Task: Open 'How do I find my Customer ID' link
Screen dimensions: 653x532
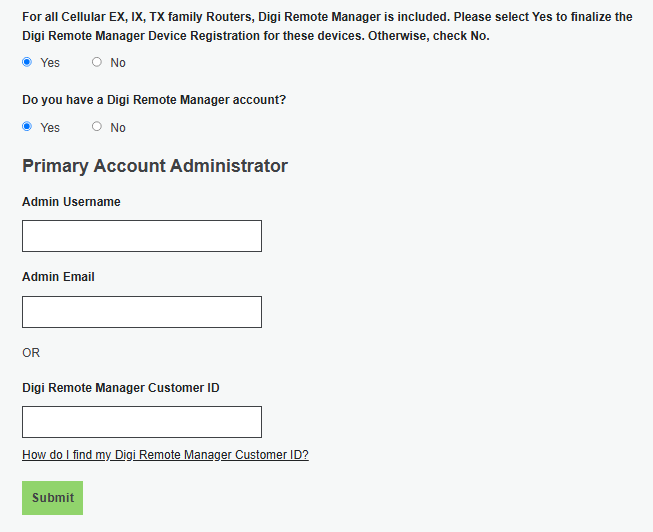Action: (x=165, y=455)
